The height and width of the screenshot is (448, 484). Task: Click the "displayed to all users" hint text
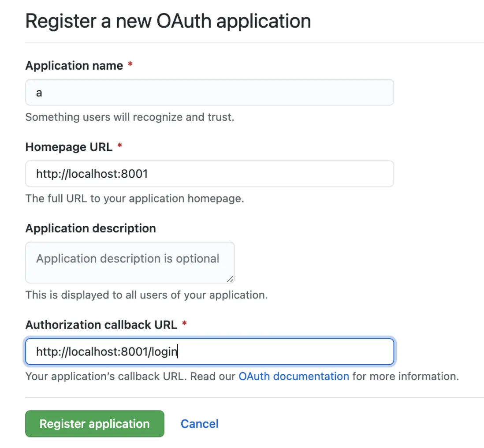(x=146, y=295)
